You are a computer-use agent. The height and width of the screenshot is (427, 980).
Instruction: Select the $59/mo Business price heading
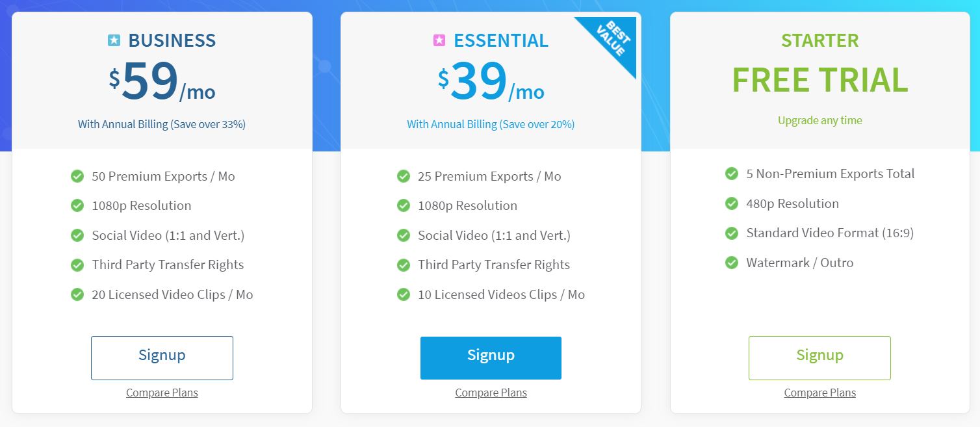[162, 83]
